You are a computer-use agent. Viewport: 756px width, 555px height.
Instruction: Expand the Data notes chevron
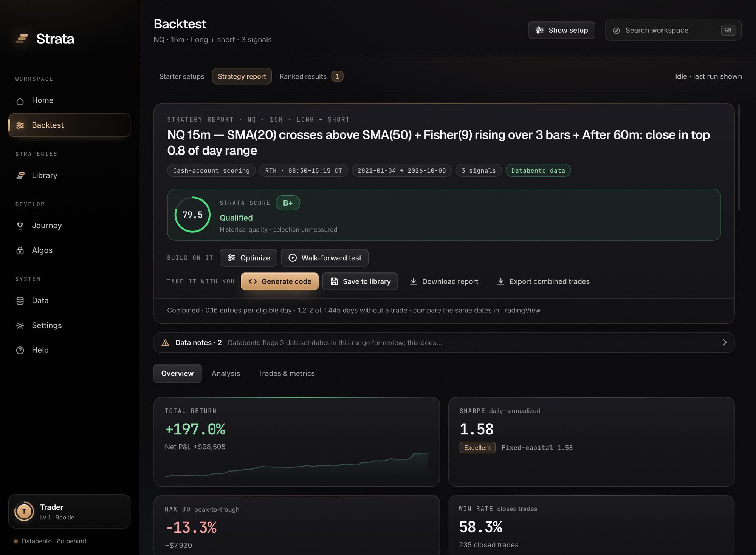pos(725,342)
